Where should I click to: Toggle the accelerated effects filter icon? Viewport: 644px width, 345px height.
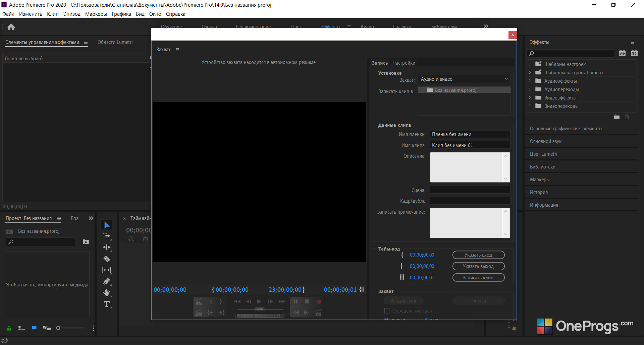click(622, 53)
